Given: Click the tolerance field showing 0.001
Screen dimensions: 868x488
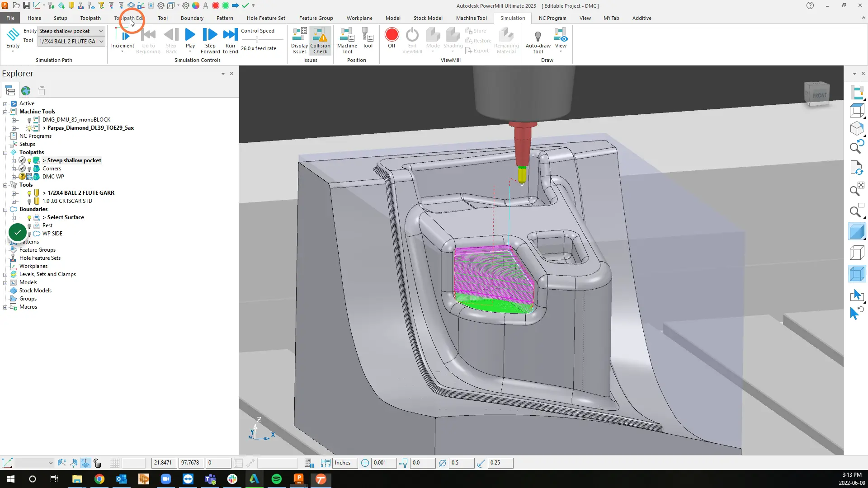Looking at the screenshot, I should (x=384, y=463).
